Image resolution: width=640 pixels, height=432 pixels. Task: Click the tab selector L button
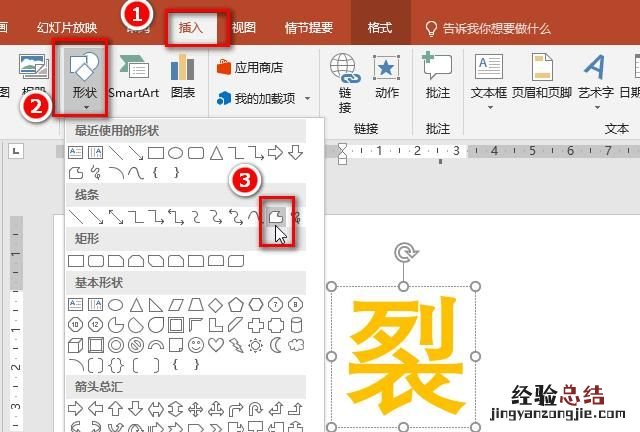(16, 151)
